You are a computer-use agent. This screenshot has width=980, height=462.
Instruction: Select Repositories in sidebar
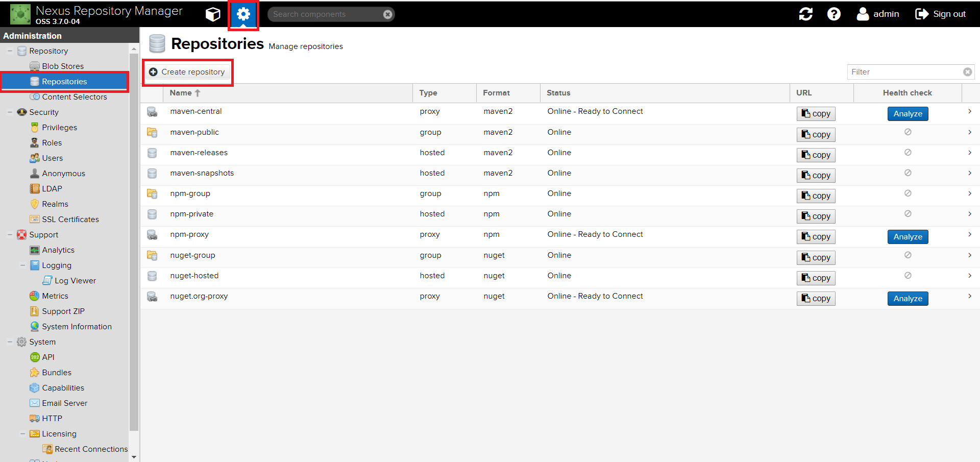tap(64, 82)
